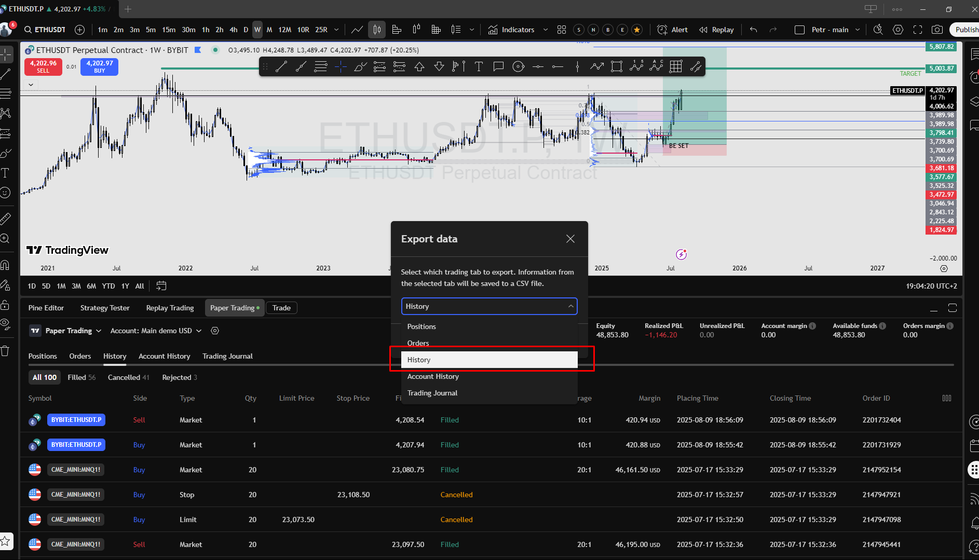Start bar Replay from the top toolbar

point(716,30)
